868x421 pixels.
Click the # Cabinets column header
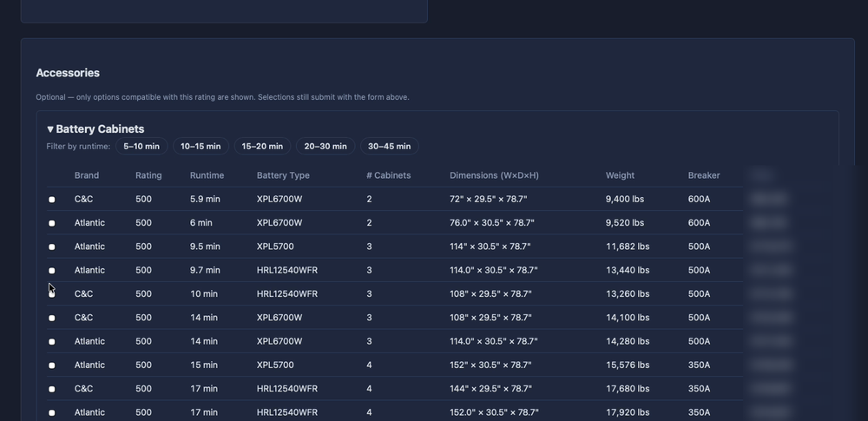coord(389,175)
